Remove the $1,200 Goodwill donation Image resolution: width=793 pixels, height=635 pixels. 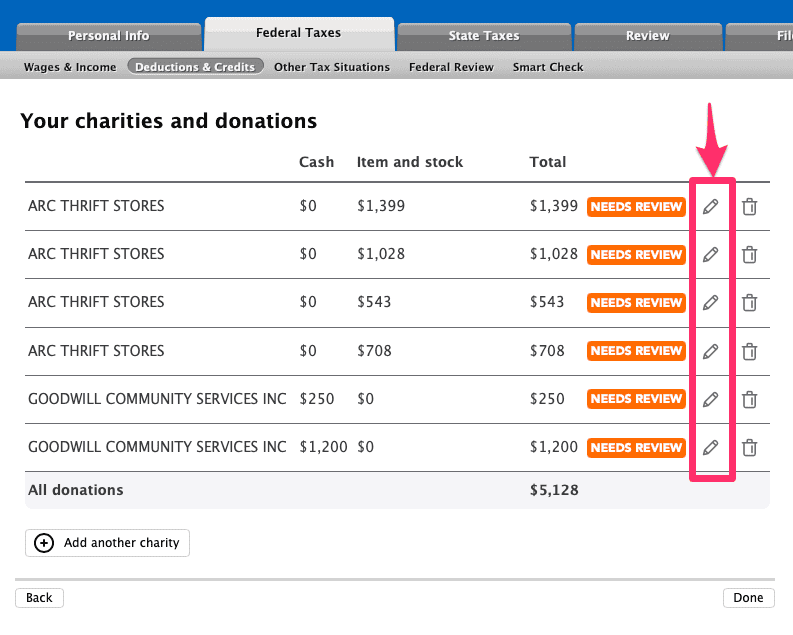(749, 447)
